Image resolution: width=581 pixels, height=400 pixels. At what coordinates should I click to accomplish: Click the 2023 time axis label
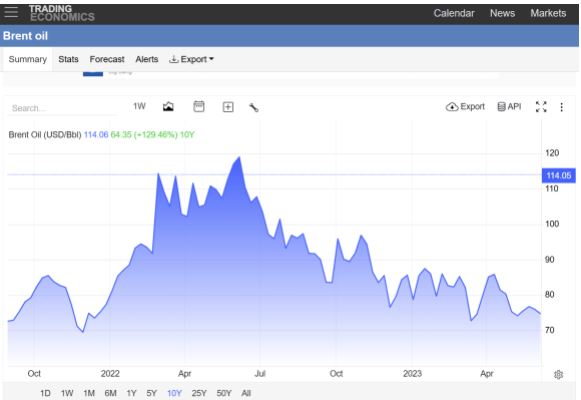(412, 373)
